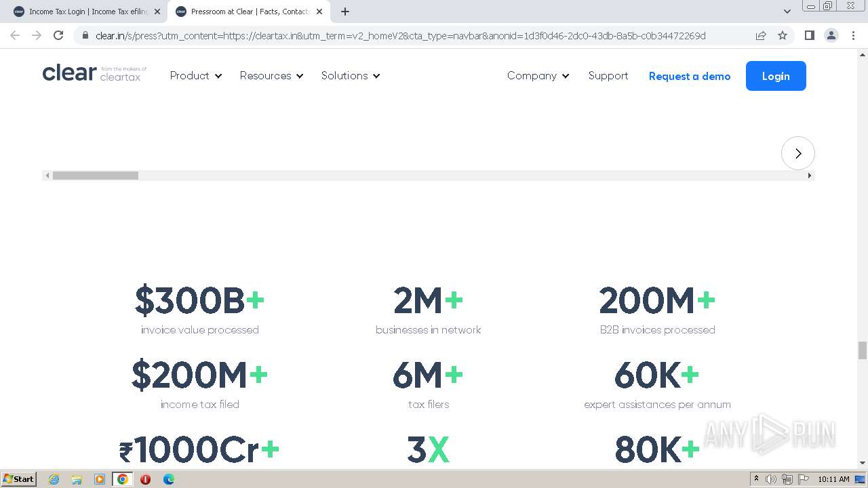Select the Pressroom at Clear tab
This screenshot has width=868, height=488.
[249, 12]
